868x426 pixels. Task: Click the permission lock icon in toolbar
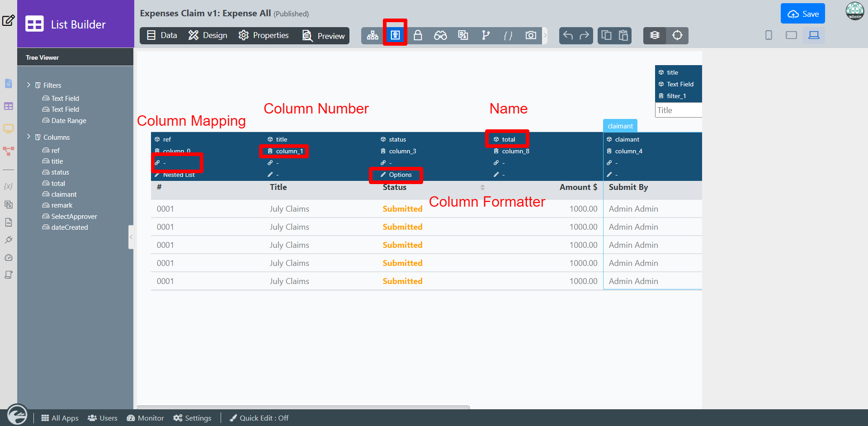(x=418, y=35)
